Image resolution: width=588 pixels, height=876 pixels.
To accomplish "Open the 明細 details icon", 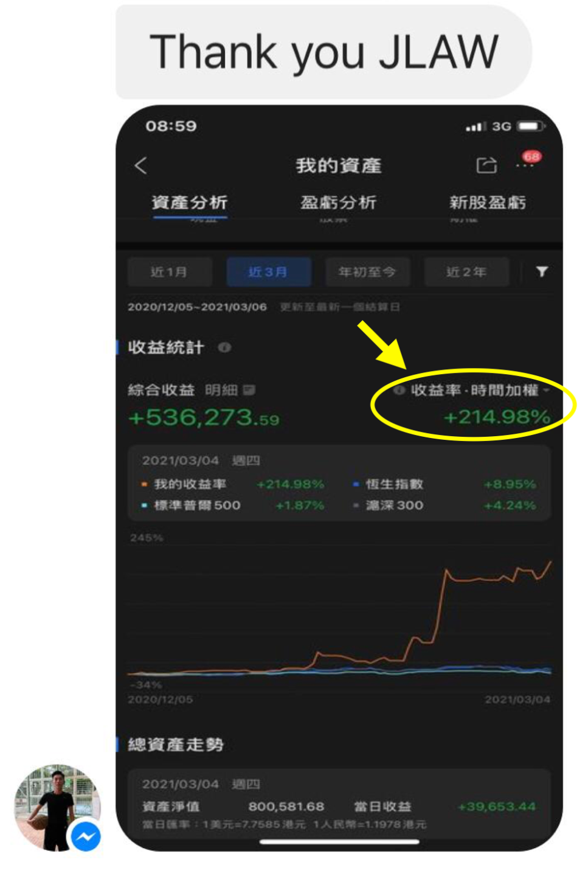I will point(249,389).
